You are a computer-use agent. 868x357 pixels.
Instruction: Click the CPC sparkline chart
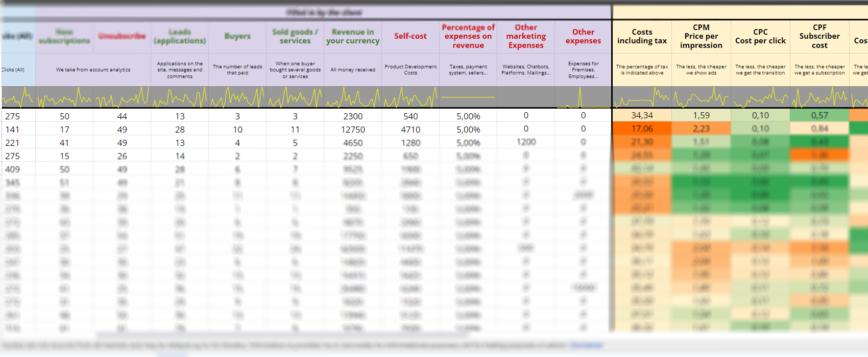click(760, 97)
